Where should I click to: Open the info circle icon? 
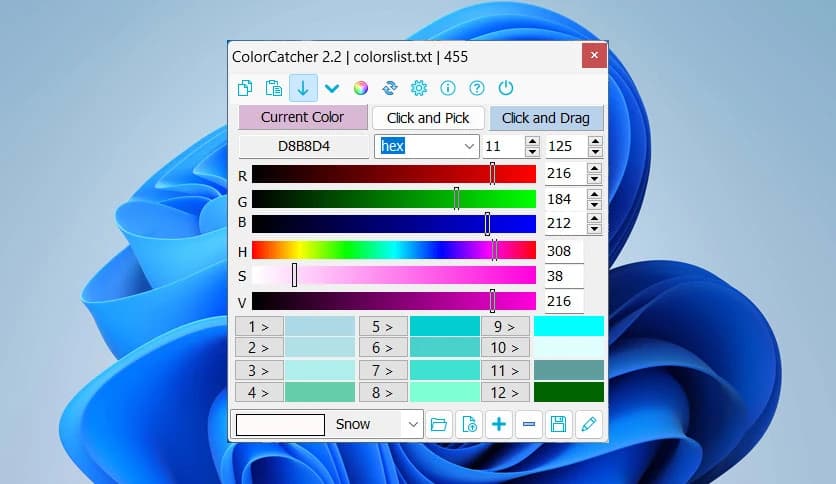coord(448,88)
